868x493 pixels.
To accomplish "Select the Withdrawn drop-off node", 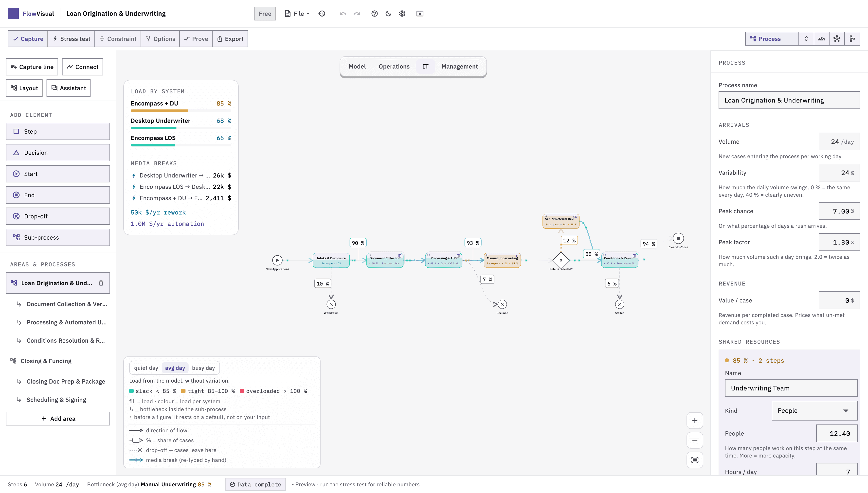I will [331, 304].
